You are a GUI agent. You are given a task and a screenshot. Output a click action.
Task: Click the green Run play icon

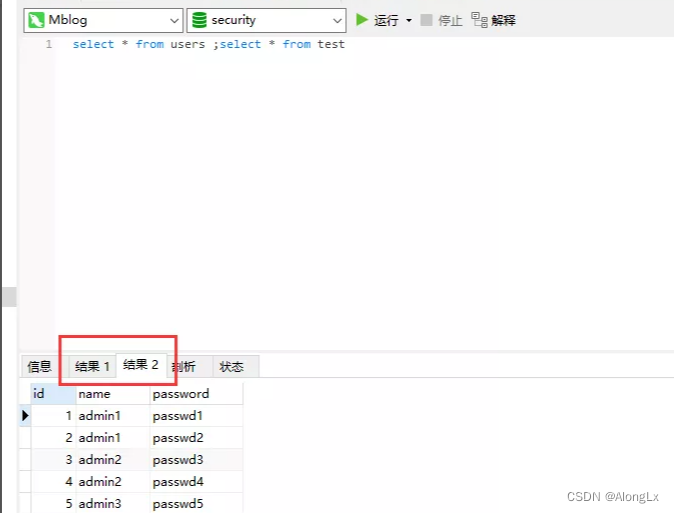362,20
